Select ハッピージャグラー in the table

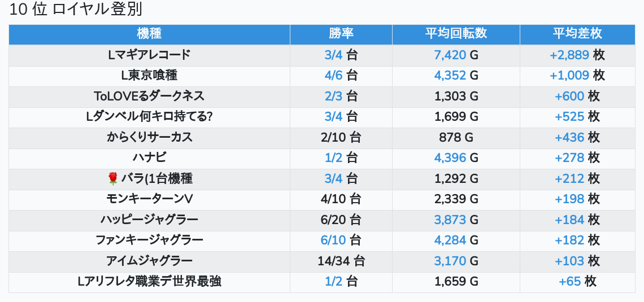click(149, 219)
